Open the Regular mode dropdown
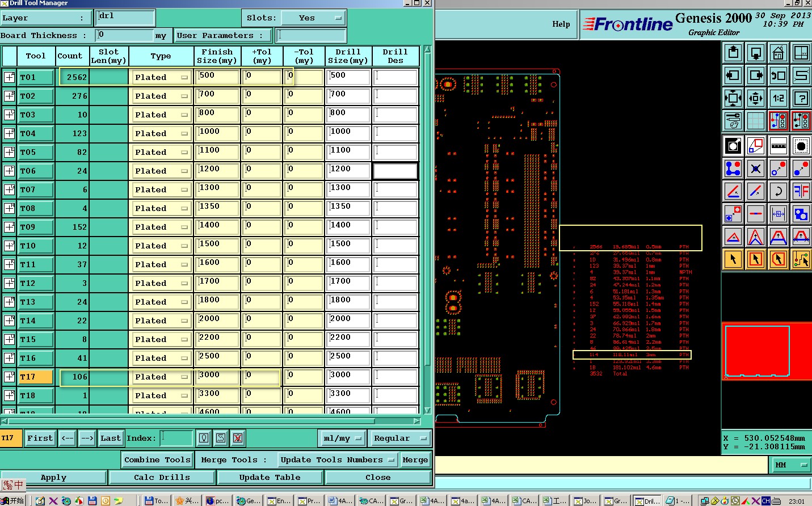This screenshot has width=812, height=506. [400, 438]
